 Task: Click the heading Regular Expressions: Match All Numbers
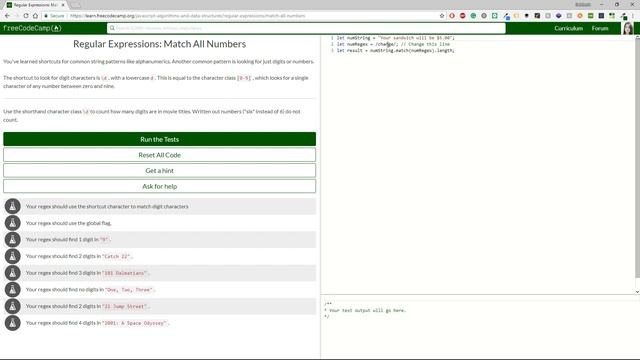point(160,44)
